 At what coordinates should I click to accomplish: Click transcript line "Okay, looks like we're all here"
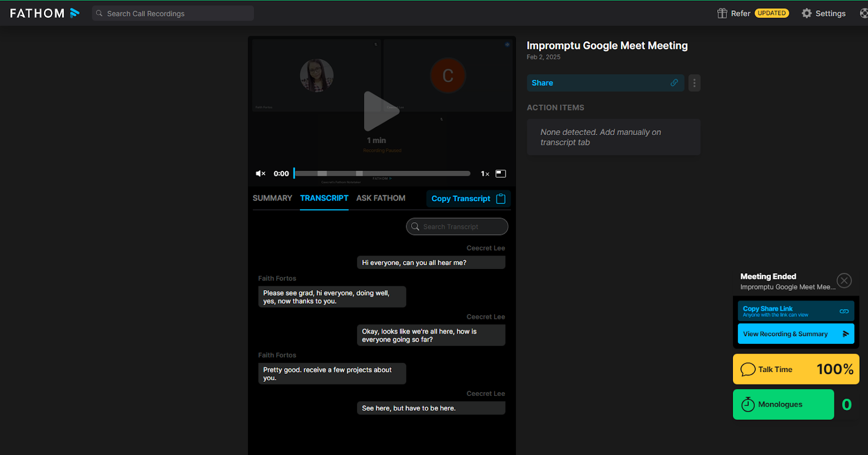click(x=431, y=335)
